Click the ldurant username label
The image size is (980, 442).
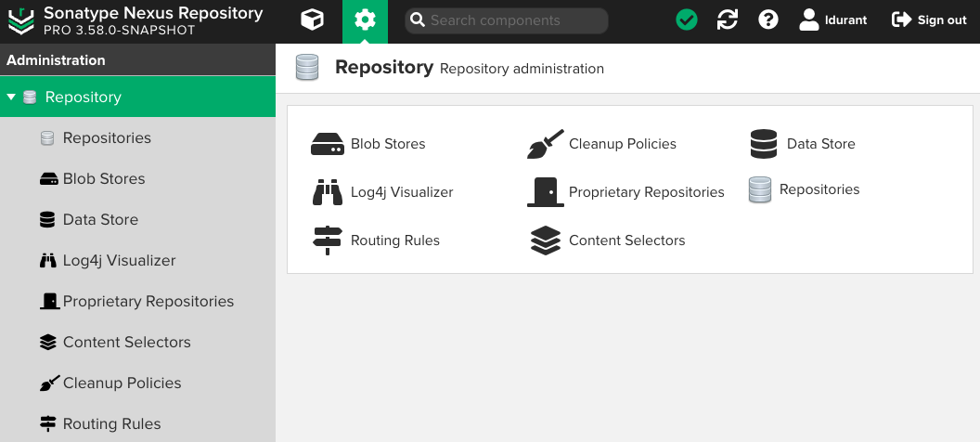pyautogui.click(x=845, y=20)
